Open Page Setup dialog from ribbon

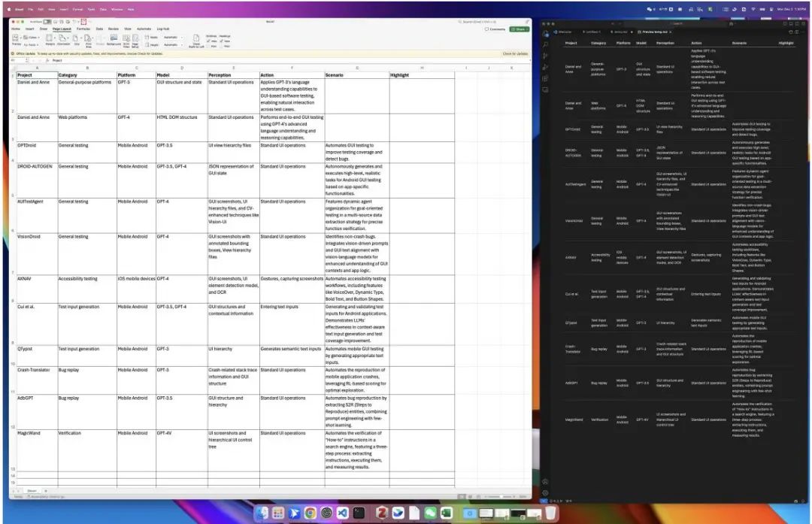(135, 40)
